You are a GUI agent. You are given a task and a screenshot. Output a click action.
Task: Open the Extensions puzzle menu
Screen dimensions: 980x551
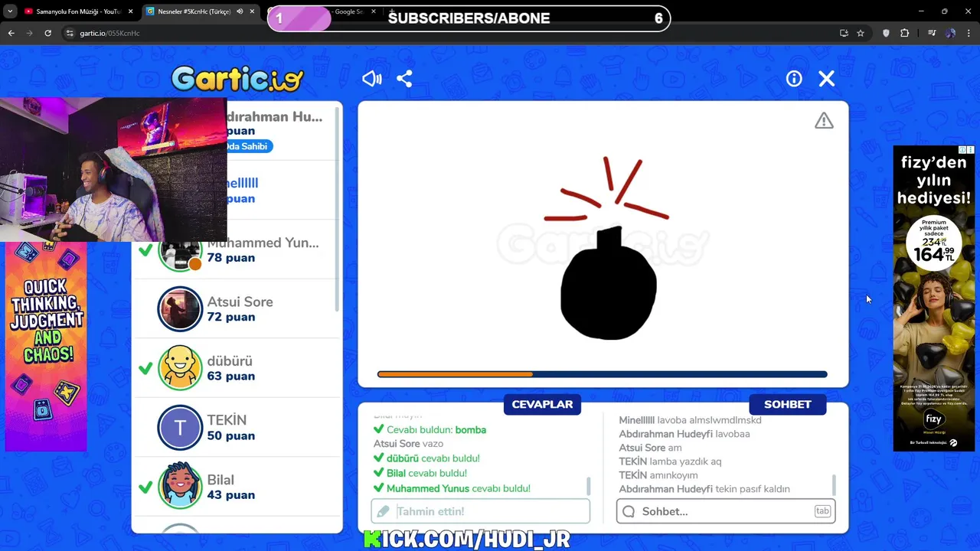(x=905, y=33)
